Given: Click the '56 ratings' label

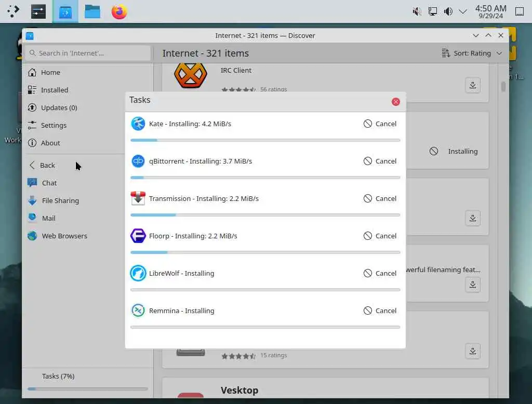Looking at the screenshot, I should (273, 89).
